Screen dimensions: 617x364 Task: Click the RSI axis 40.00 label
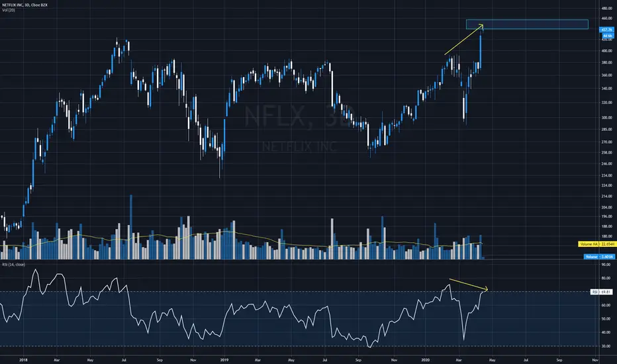point(606,332)
